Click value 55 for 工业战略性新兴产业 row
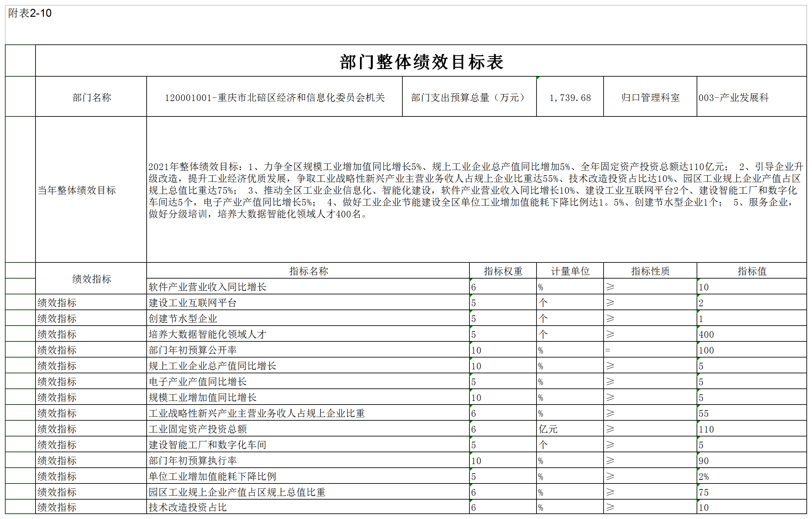 pyautogui.click(x=752, y=413)
